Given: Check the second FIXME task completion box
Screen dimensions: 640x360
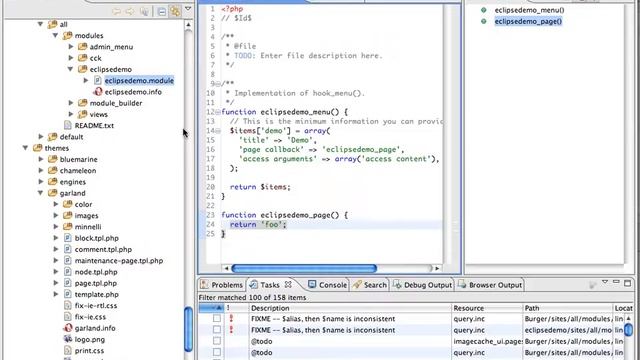Looking at the screenshot, I should (x=217, y=329).
